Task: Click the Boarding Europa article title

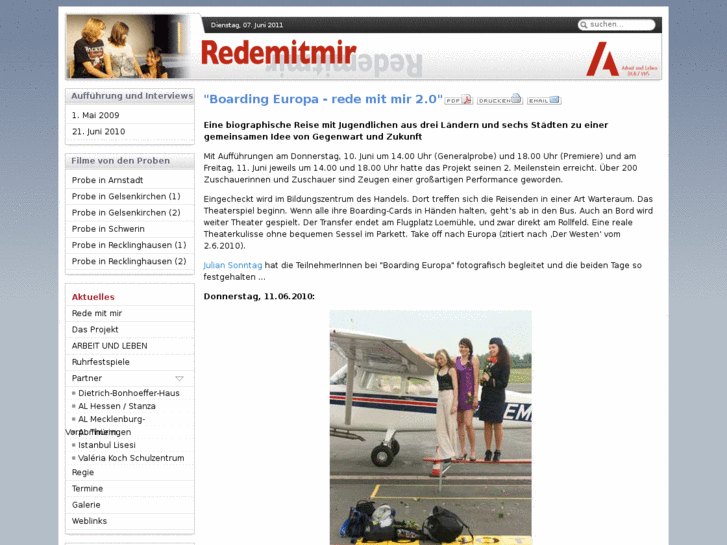Action: pyautogui.click(x=323, y=99)
